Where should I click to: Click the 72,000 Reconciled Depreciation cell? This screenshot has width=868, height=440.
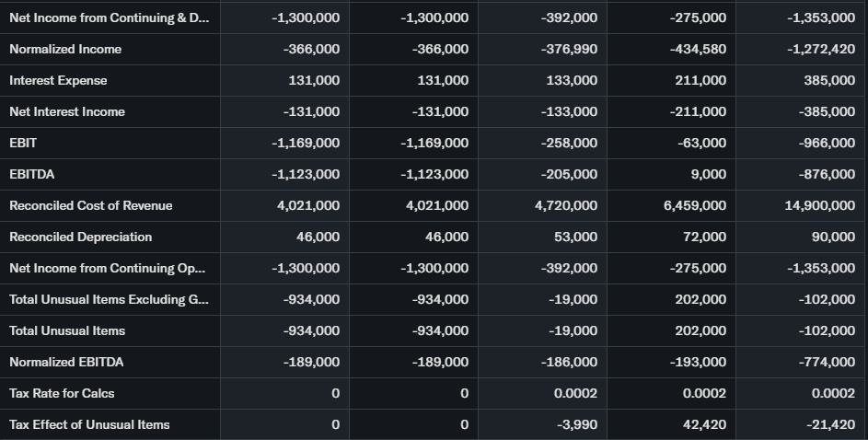[705, 237]
